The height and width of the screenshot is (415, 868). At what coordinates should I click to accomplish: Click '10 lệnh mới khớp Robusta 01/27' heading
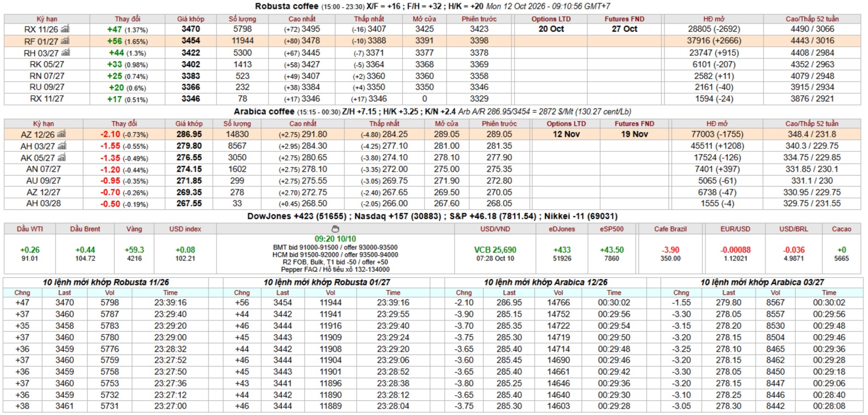(x=326, y=282)
